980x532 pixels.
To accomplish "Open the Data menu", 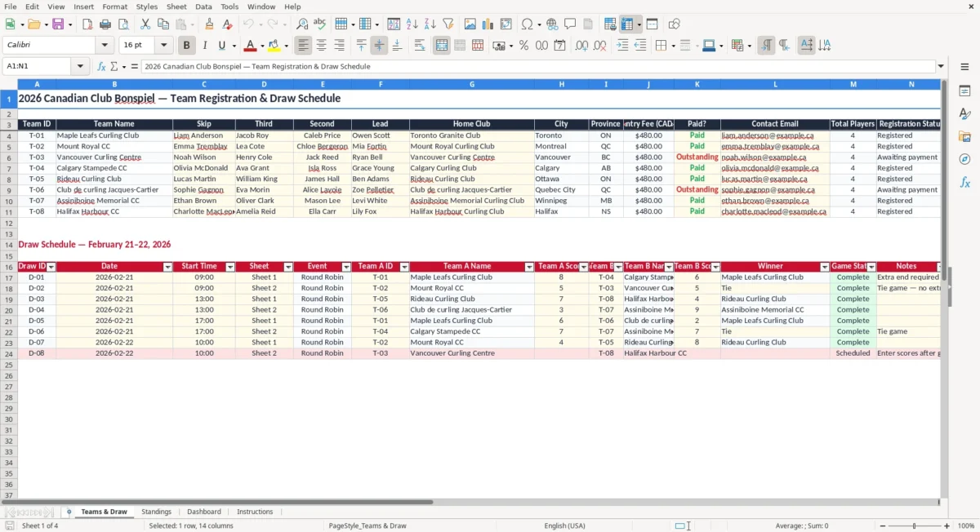I will pyautogui.click(x=203, y=7).
